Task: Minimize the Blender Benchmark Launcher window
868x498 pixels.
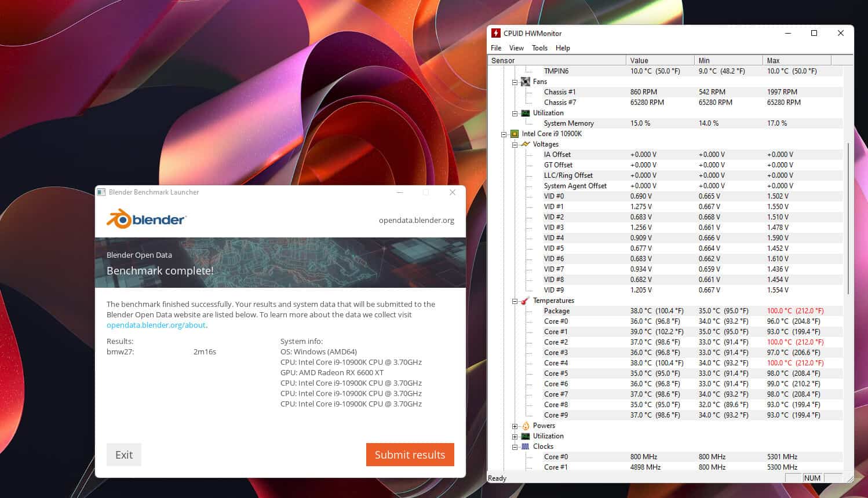Action: coord(400,192)
